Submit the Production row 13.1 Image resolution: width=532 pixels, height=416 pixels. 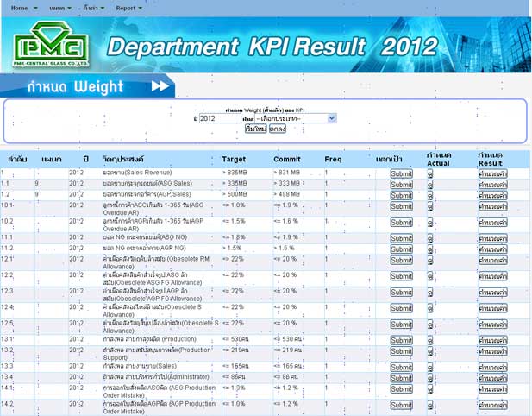click(401, 339)
